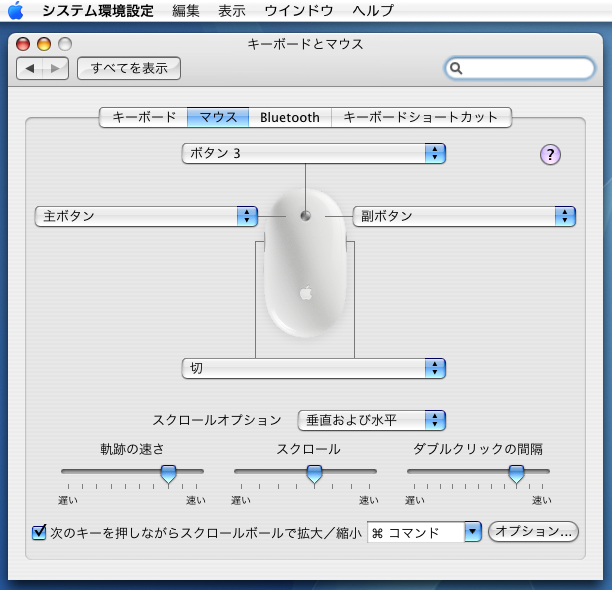612x590 pixels.
Task: Switch to the Bluetooth tab
Action: [x=290, y=117]
